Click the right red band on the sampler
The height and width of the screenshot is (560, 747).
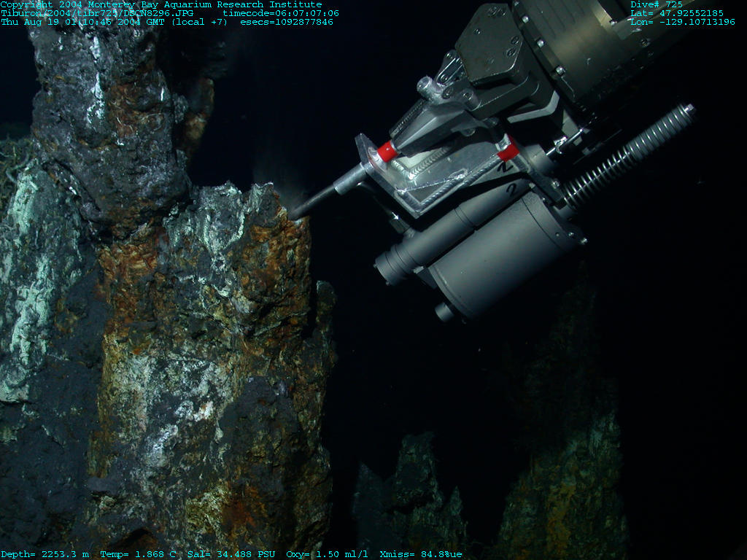(508, 151)
